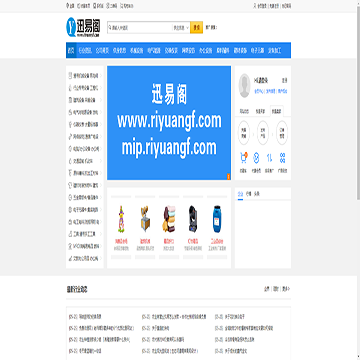Open the blue plastic barrel product image
This screenshot has width=360, height=360.
[217, 219]
